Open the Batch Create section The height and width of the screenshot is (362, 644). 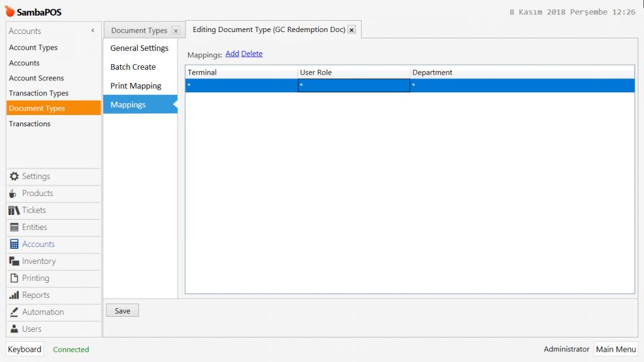pyautogui.click(x=133, y=67)
